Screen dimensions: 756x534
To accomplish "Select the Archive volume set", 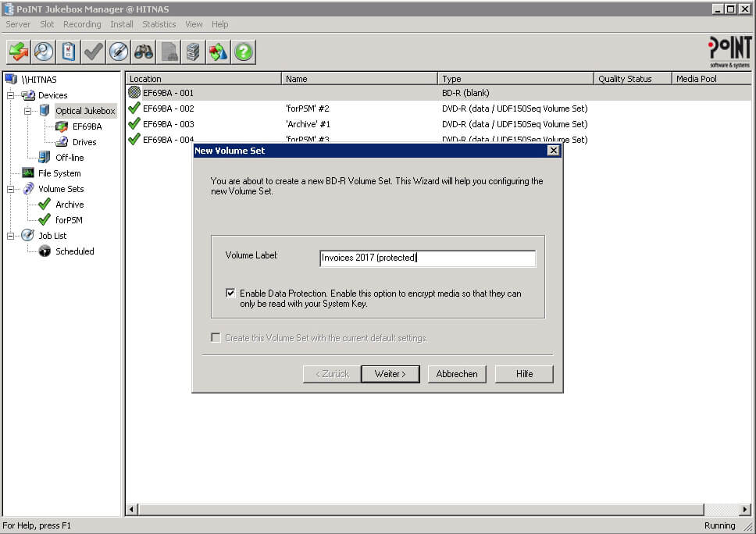I will click(x=70, y=205).
